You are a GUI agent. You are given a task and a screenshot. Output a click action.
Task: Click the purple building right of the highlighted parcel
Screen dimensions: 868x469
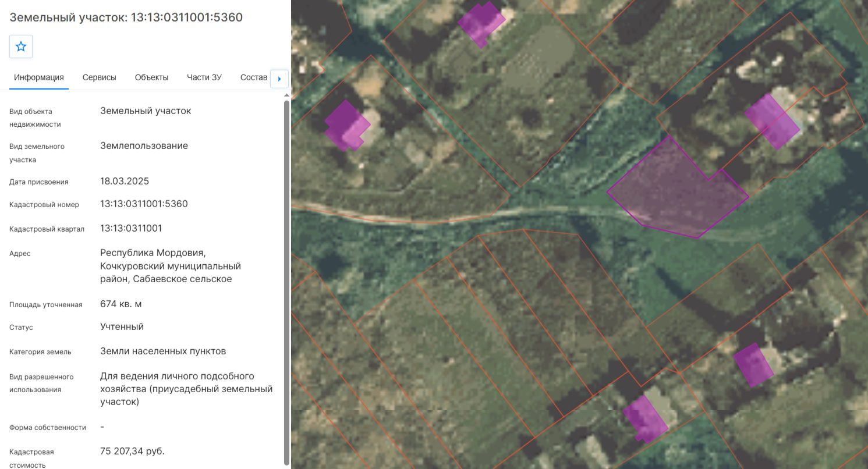pyautogui.click(x=773, y=122)
